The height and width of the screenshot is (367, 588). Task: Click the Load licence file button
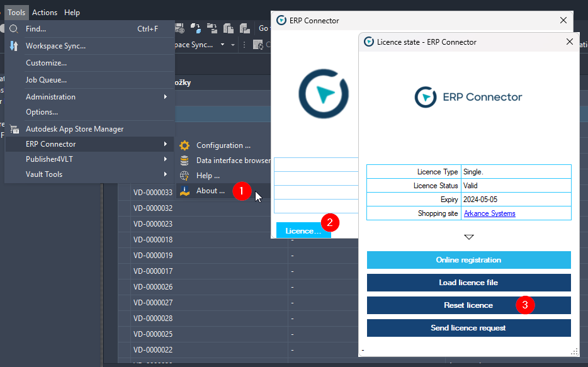(x=468, y=283)
